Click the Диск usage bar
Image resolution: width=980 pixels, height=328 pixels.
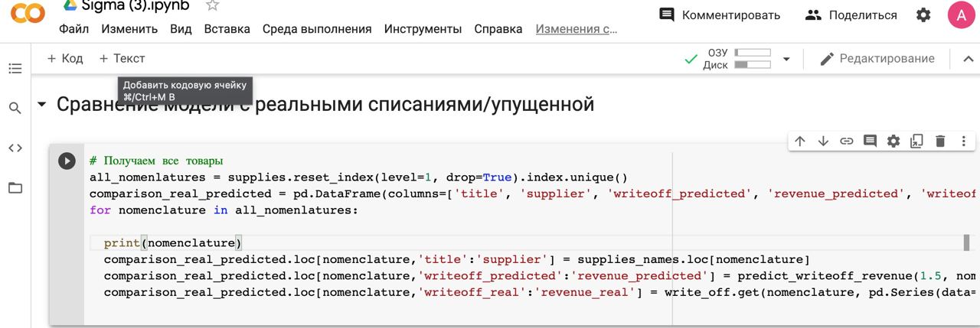(752, 65)
